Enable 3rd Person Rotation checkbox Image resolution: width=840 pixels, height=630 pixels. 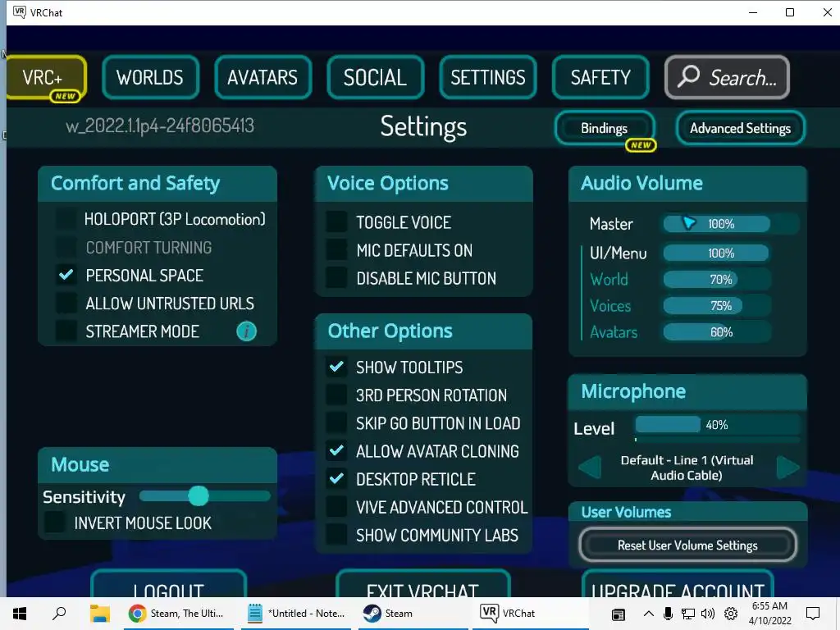336,395
